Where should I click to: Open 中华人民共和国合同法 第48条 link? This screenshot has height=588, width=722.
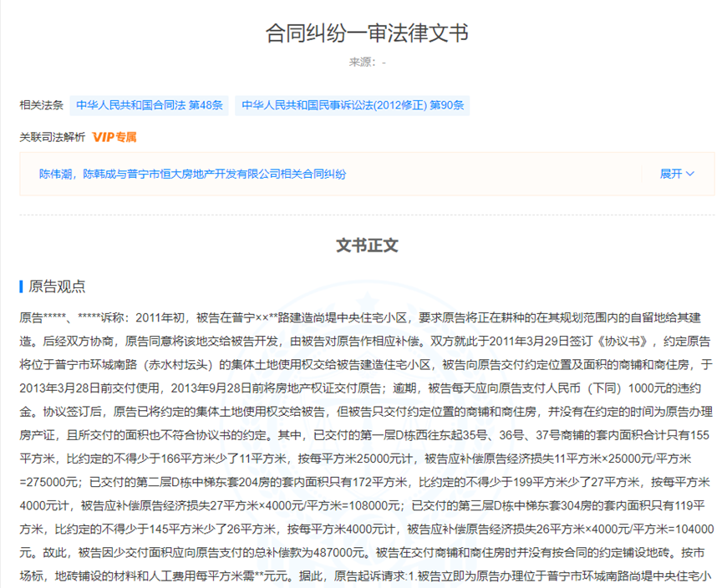pos(150,105)
